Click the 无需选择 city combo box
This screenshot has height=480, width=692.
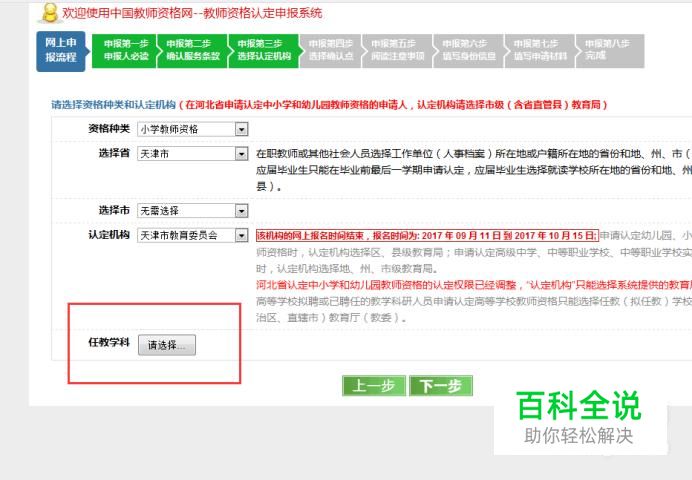(193, 211)
